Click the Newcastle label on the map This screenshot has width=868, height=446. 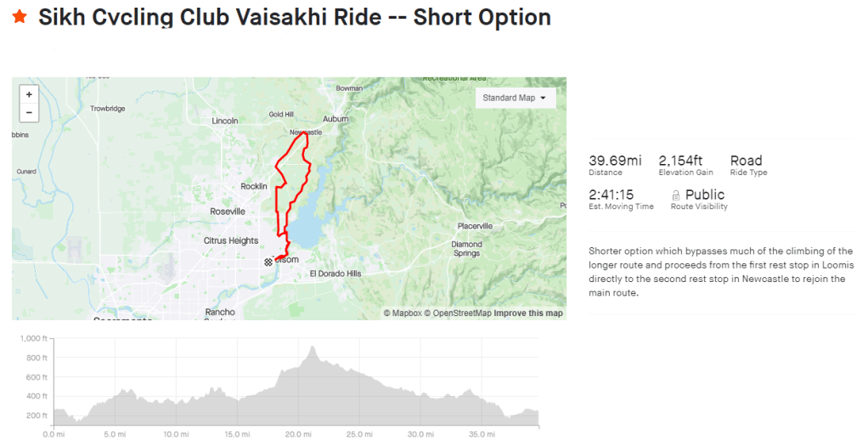306,133
